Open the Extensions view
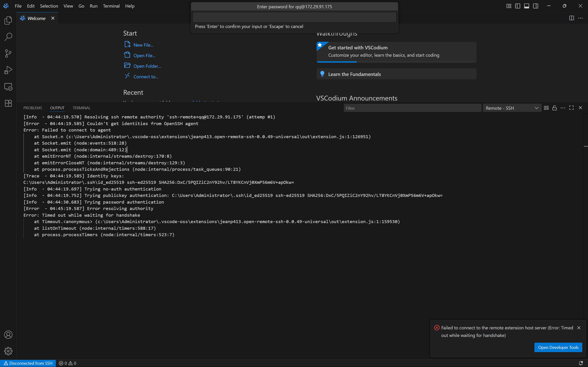Viewport: 588px width, 367px height. pos(8,103)
